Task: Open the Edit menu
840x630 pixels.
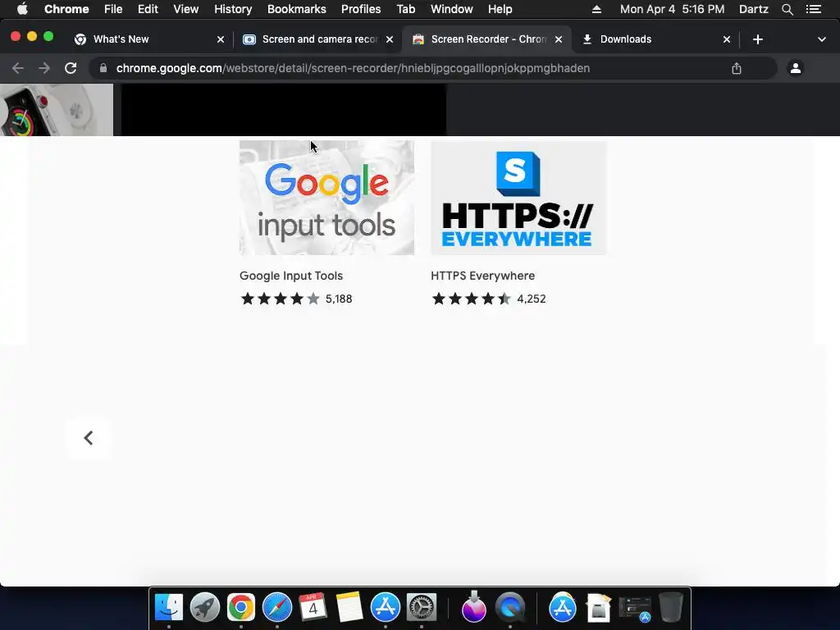Action: [148, 9]
